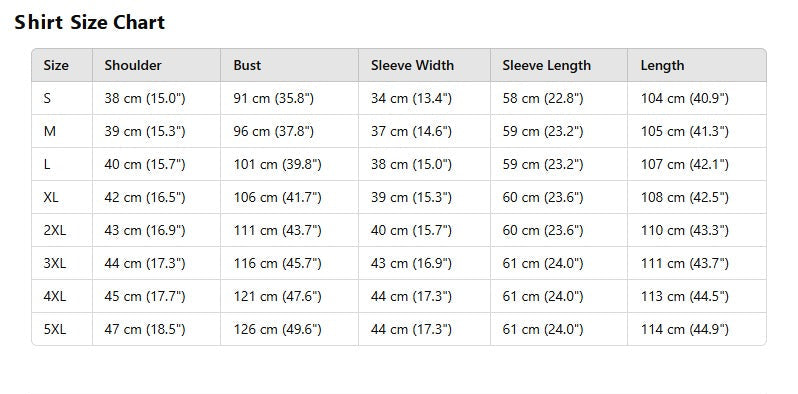Select the 5XL size row label
The width and height of the screenshot is (798, 394).
pyautogui.click(x=55, y=329)
